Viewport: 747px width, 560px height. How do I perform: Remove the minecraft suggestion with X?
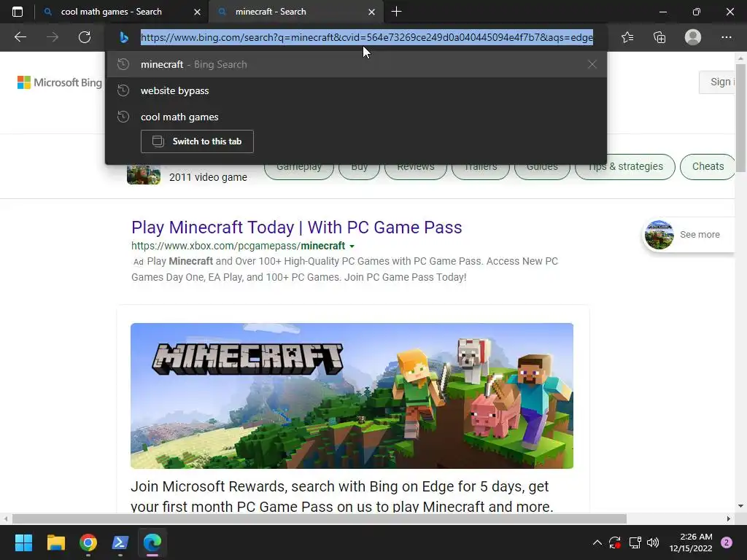click(x=592, y=64)
